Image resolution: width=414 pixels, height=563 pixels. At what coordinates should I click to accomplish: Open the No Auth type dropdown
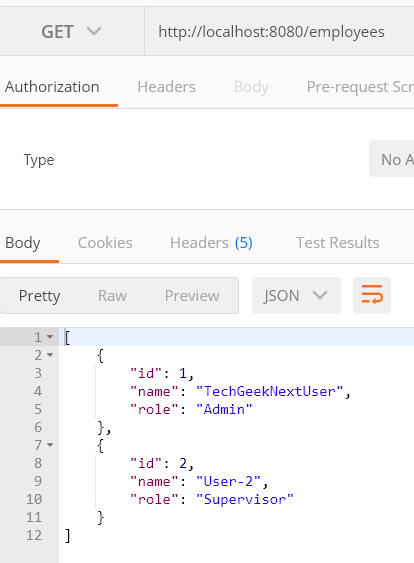[392, 159]
